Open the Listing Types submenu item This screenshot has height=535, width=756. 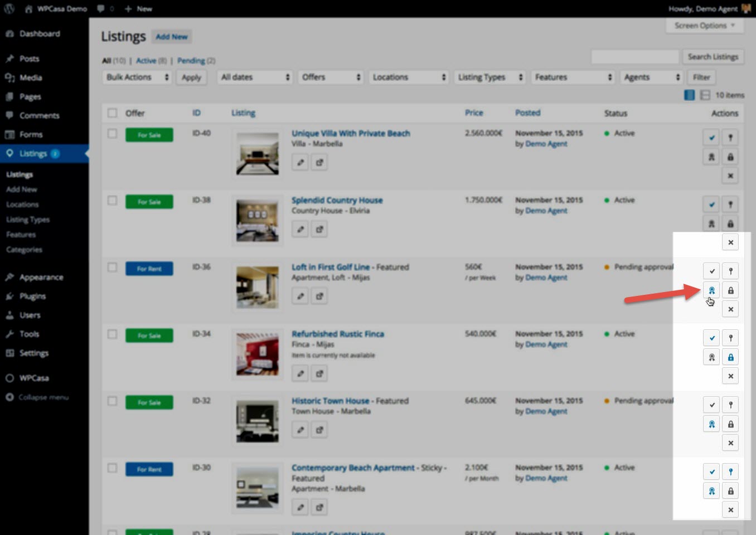point(28,220)
